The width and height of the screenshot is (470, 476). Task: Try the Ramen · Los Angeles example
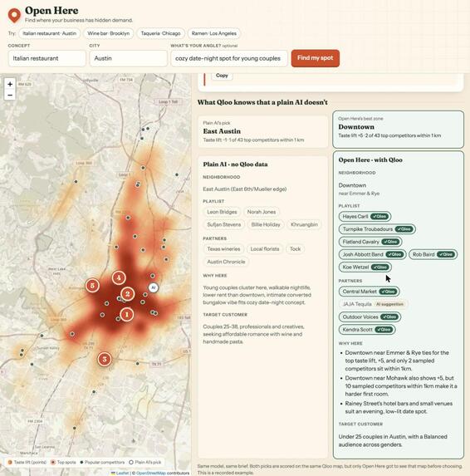[x=214, y=33]
